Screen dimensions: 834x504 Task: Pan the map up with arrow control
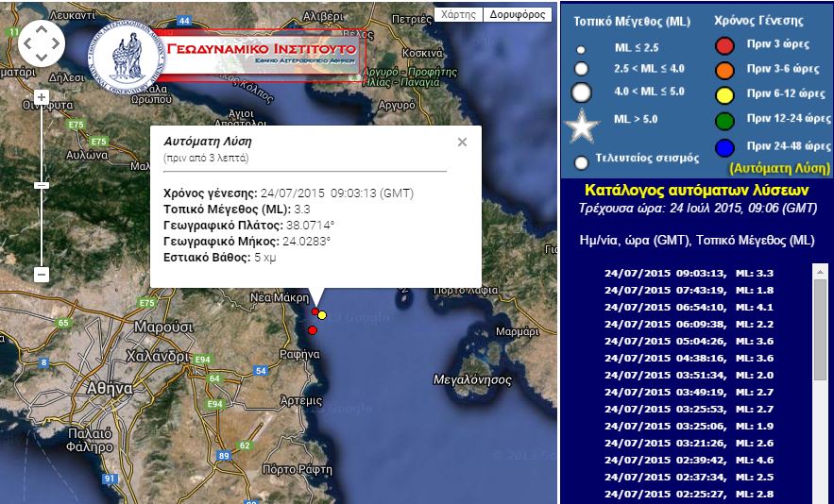click(41, 27)
